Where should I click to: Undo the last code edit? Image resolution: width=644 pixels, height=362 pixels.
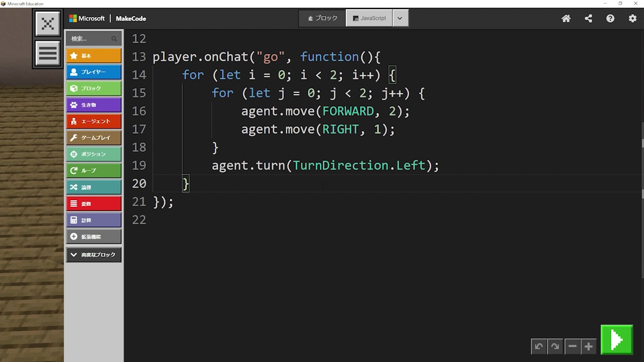[x=539, y=346]
